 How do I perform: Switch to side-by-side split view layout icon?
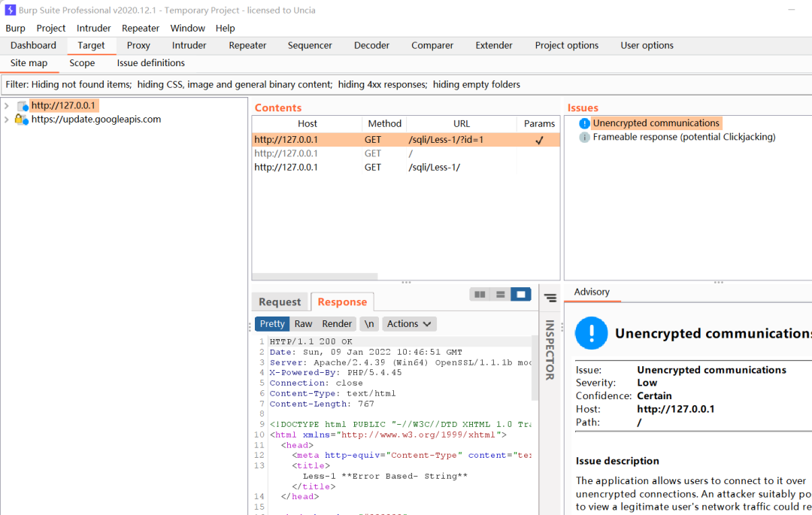point(480,295)
